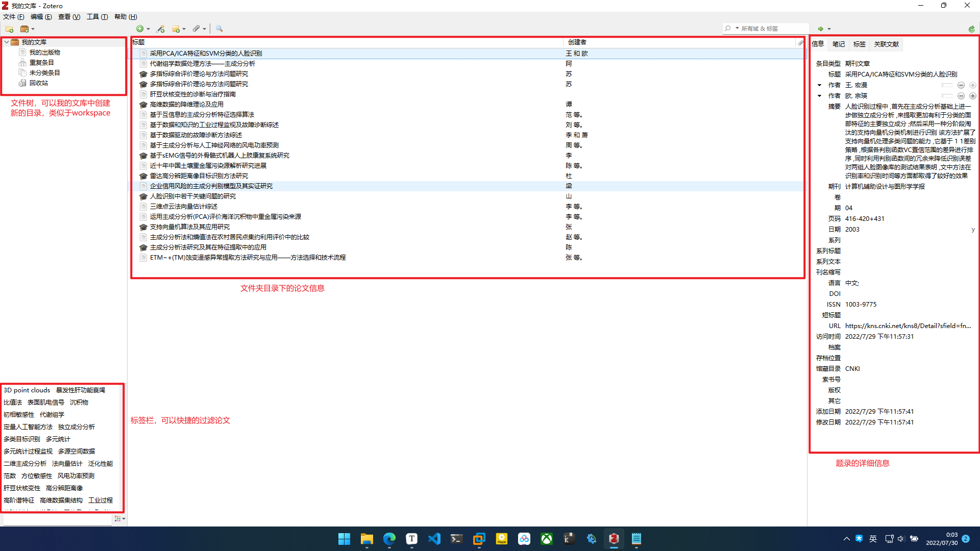Click the Advanced Search magnifier icon
Image resolution: width=980 pixels, height=551 pixels.
click(219, 29)
